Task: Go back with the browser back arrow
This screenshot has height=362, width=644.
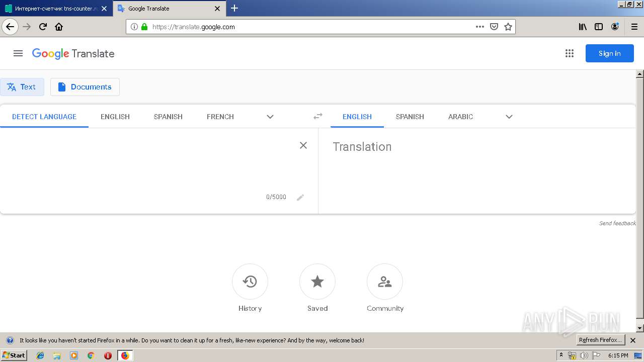Action: tap(10, 27)
